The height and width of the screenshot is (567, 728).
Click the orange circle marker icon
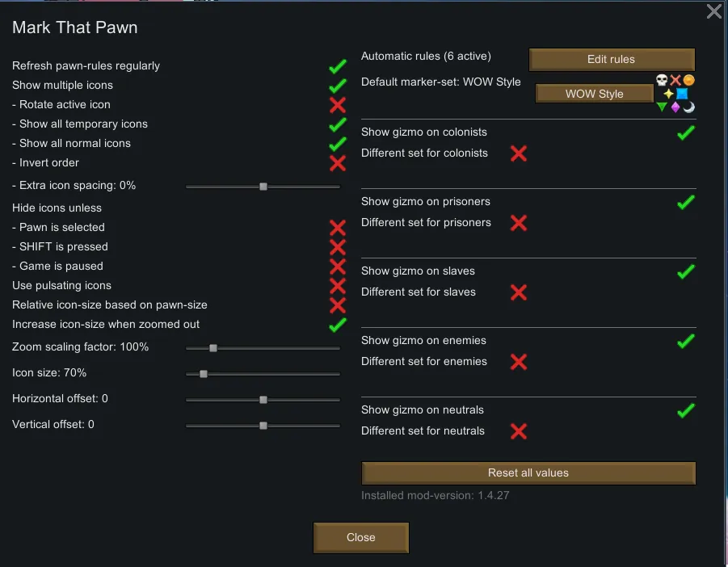tap(689, 80)
